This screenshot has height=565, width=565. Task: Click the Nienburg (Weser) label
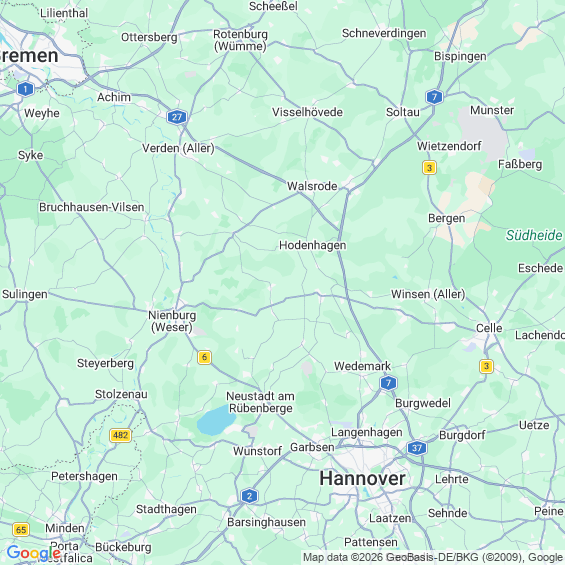(172, 321)
